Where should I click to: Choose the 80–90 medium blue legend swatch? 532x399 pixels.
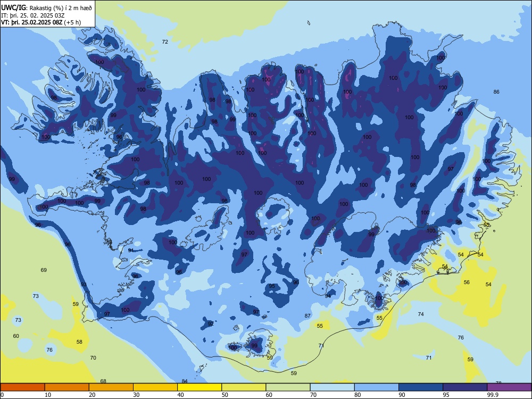(377, 387)
